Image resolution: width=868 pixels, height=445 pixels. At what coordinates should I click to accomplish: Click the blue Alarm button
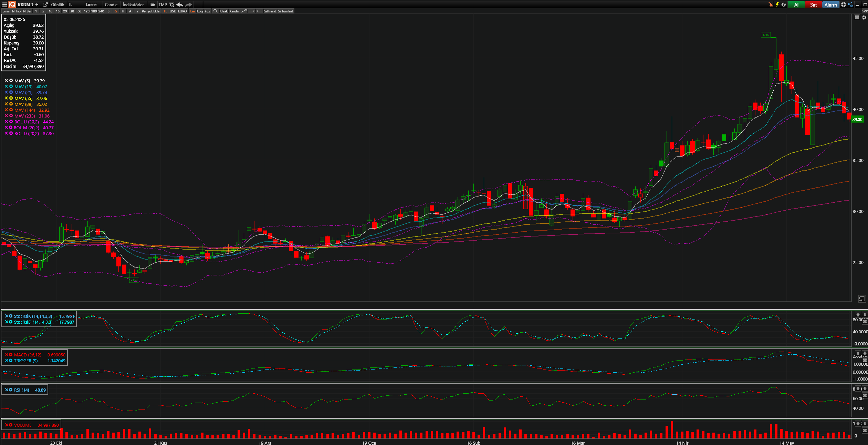coord(830,4)
